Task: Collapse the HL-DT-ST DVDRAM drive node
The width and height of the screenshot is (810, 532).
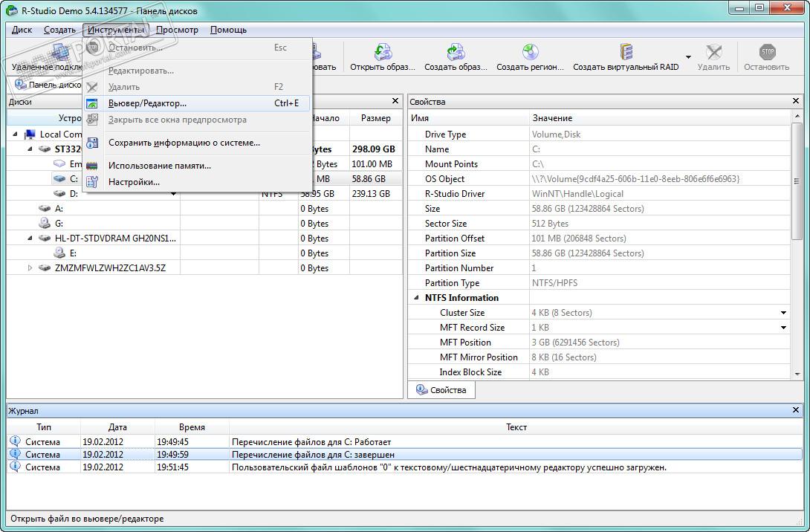Action: [30, 239]
